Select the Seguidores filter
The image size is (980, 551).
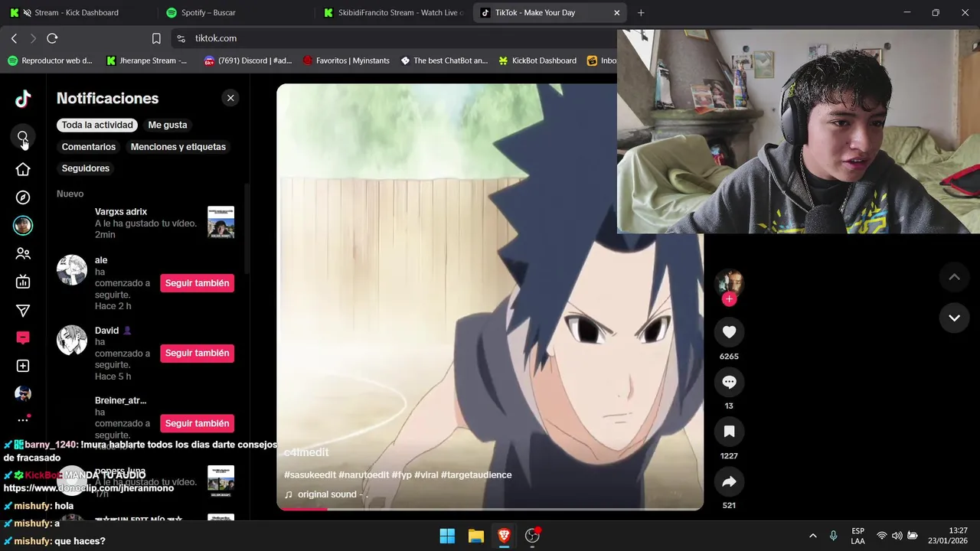(x=86, y=168)
